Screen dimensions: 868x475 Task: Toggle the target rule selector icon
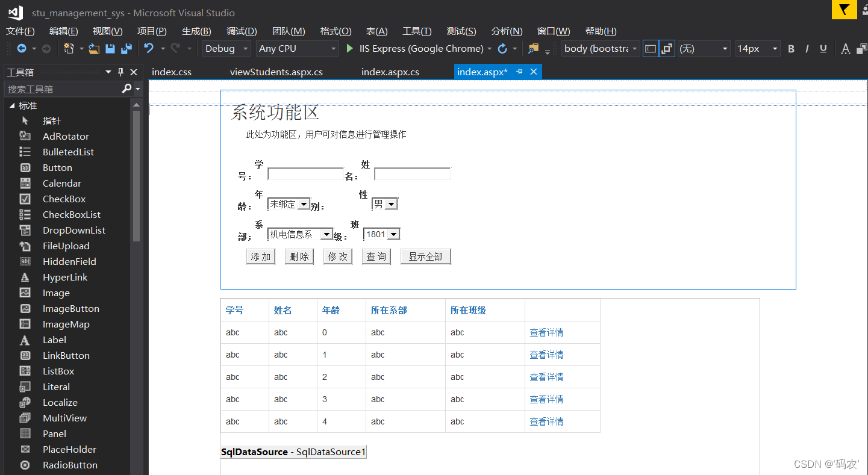(651, 49)
